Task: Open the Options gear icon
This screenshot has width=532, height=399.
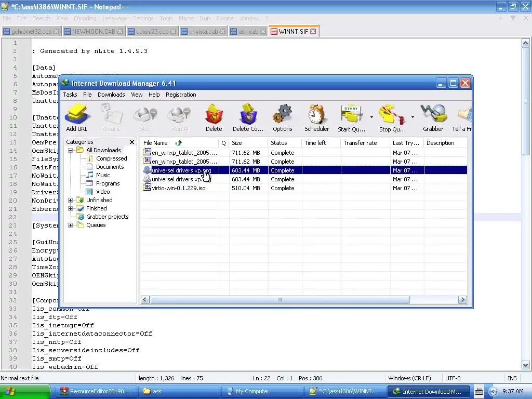Action: (x=282, y=117)
